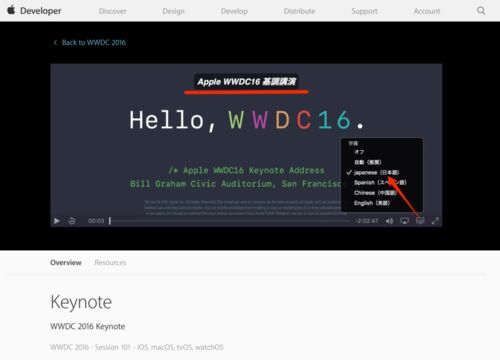Open the Discover nav item
Viewport: 500px width, 360px height.
pyautogui.click(x=113, y=11)
